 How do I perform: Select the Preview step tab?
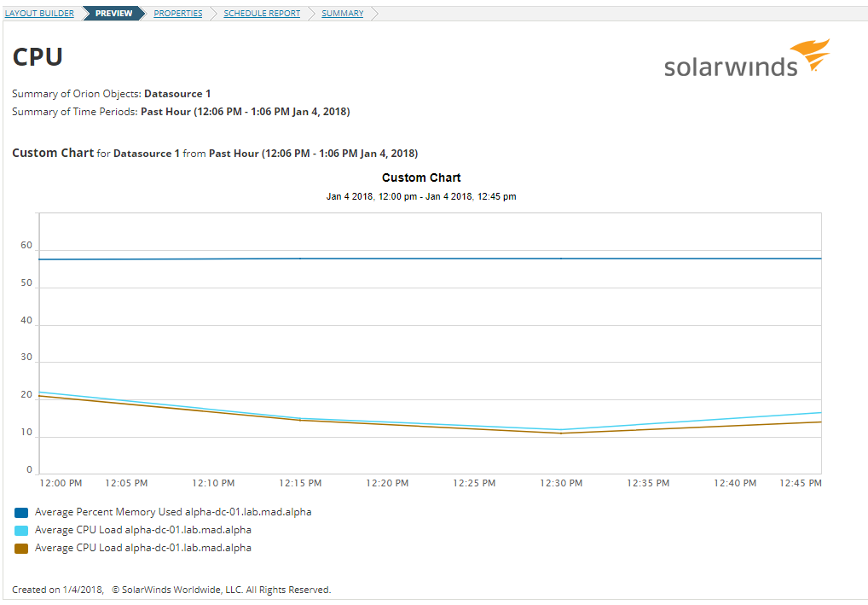(x=114, y=14)
